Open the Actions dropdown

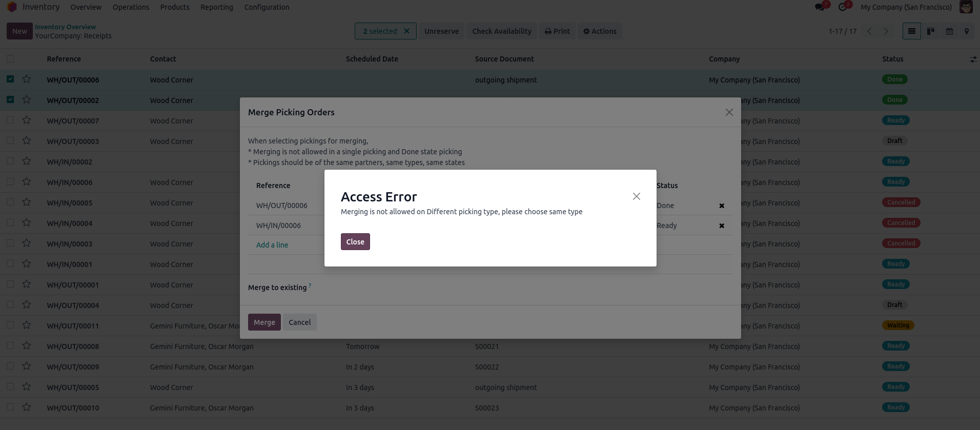600,31
